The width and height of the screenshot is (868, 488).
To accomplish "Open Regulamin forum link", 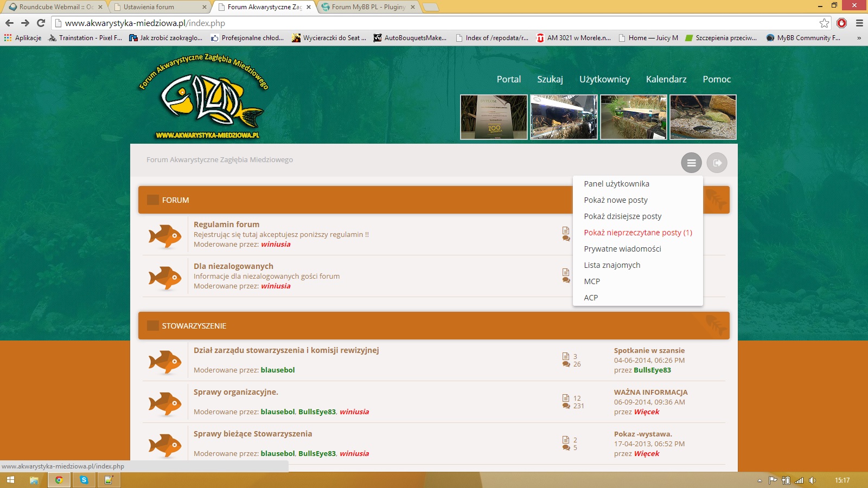I will point(226,224).
